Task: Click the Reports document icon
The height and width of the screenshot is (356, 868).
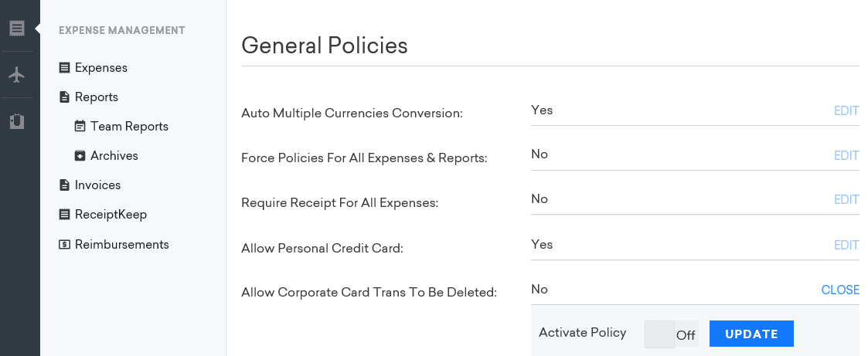Action: click(65, 97)
